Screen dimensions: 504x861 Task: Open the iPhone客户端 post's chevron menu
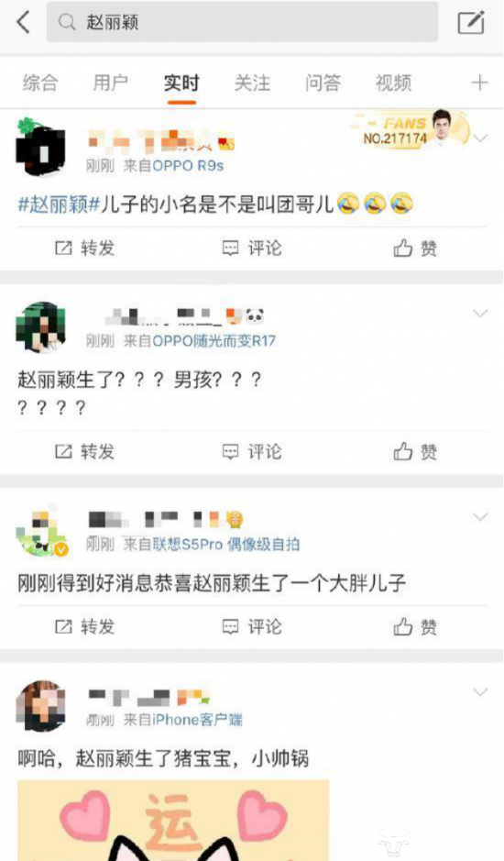(480, 692)
